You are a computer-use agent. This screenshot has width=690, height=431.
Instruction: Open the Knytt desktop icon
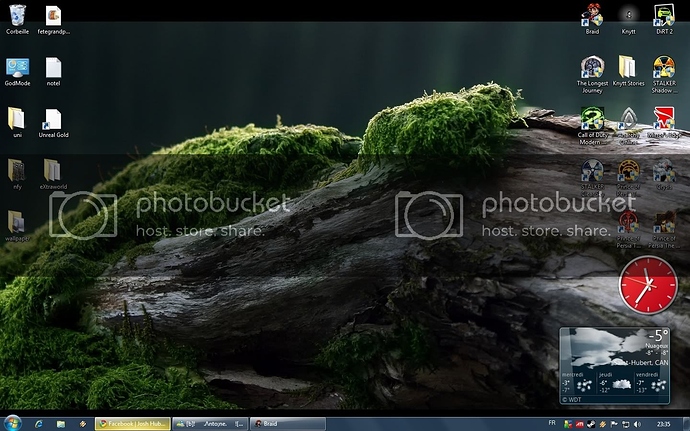pyautogui.click(x=628, y=14)
